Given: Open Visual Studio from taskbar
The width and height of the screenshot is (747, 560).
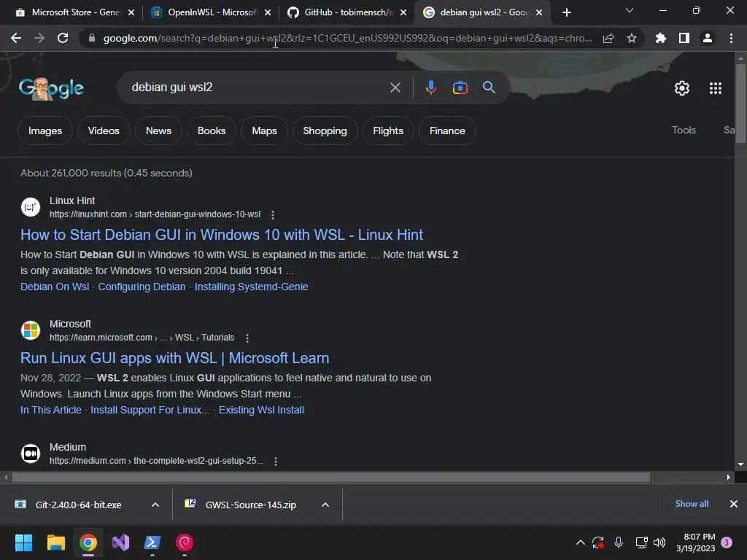Looking at the screenshot, I should point(120,542).
